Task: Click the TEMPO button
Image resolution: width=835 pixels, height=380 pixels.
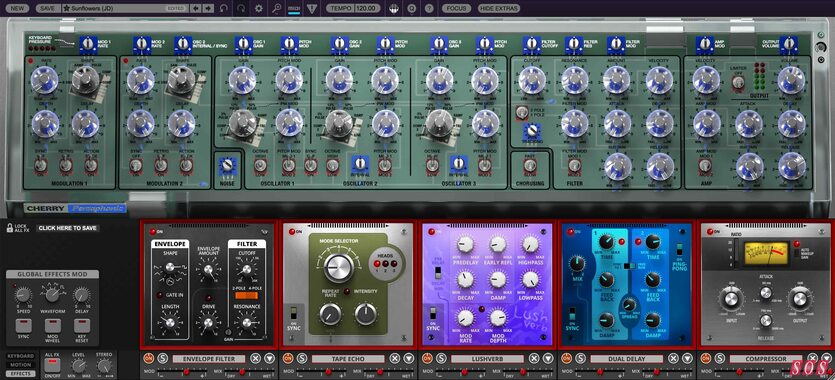Action: click(x=339, y=9)
